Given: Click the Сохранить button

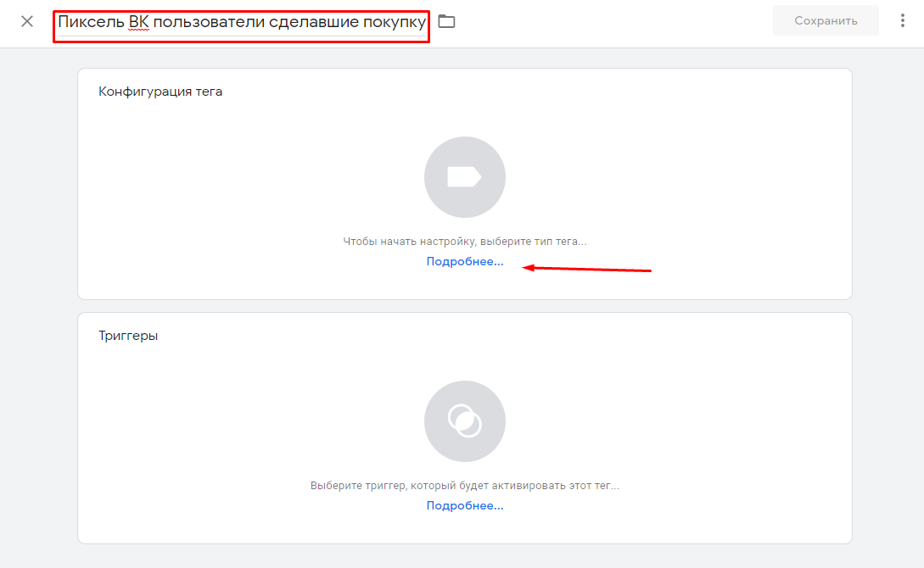Looking at the screenshot, I should [x=826, y=20].
